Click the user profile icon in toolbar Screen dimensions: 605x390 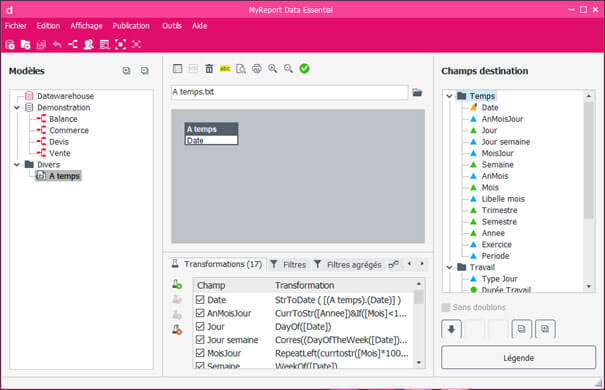pos(89,45)
